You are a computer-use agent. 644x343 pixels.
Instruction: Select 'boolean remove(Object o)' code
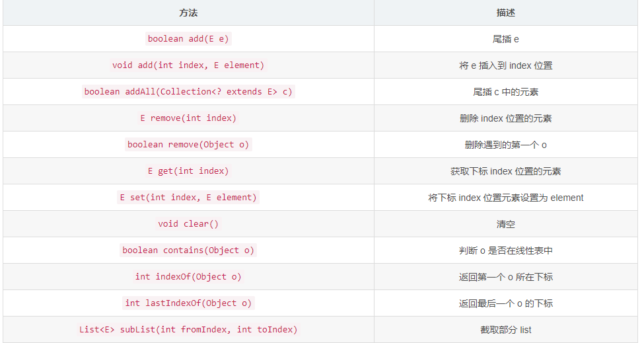(188, 144)
